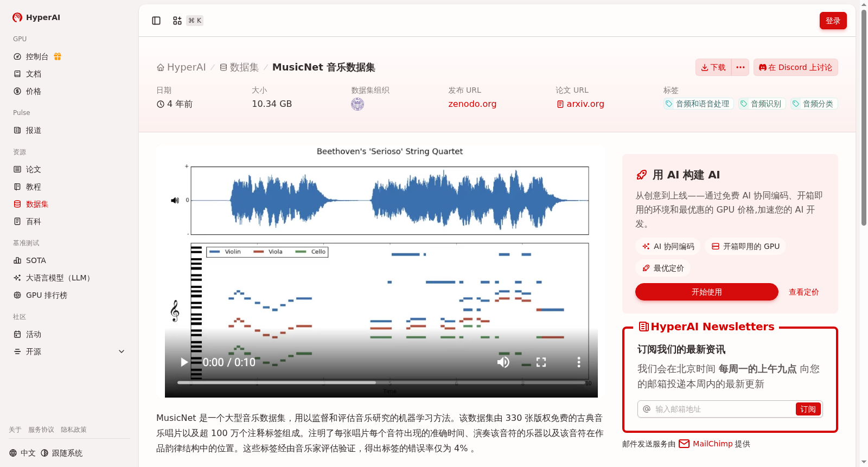The width and height of the screenshot is (868, 467).
Task: Click the AI 协同编码 chip
Action: (668, 246)
